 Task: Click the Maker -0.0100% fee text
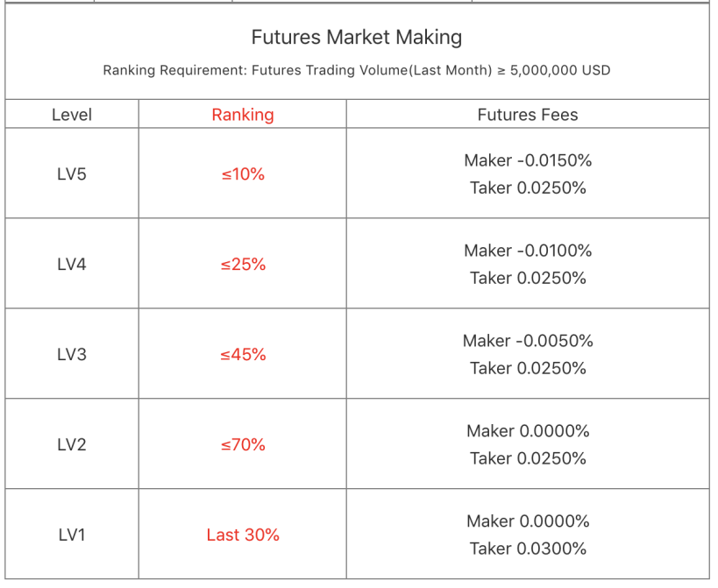click(528, 251)
